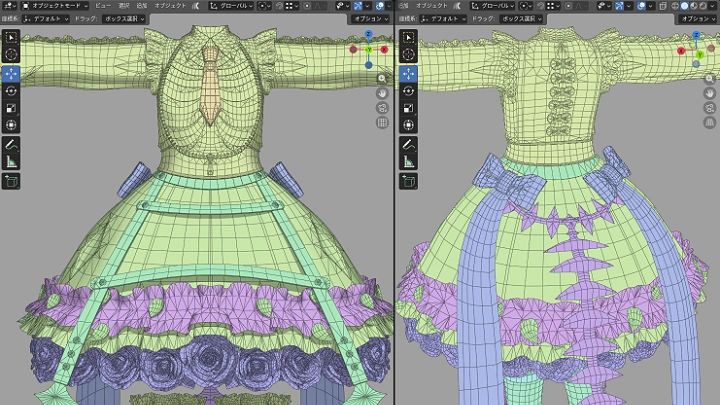The image size is (720, 405).
Task: Switch right viewport to solid shading
Action: point(685,6)
